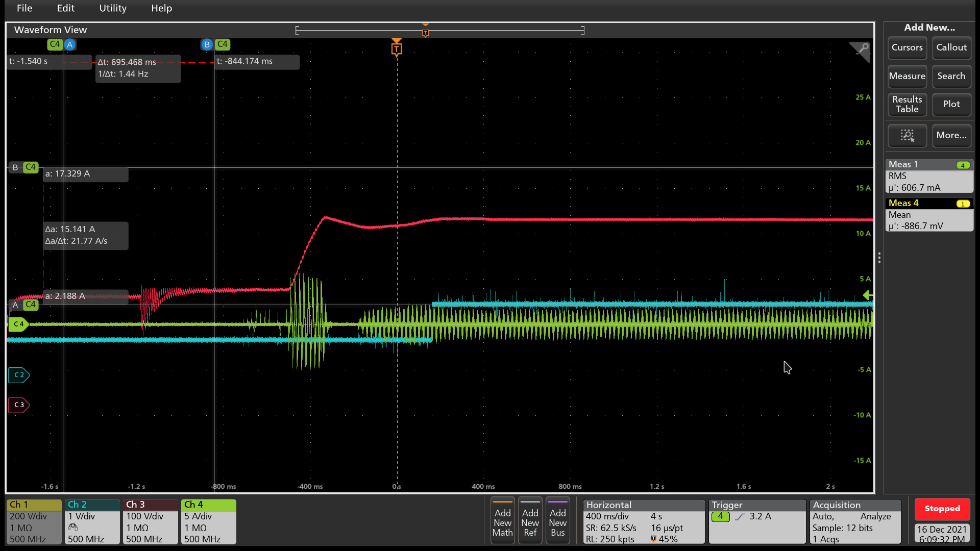Select the orange trigger position marker T
The image size is (980, 551).
click(x=397, y=49)
